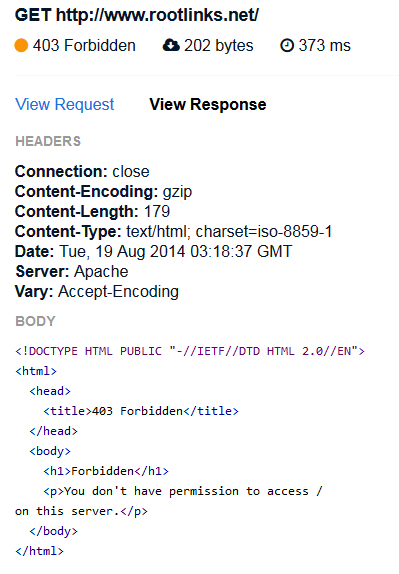The height and width of the screenshot is (574, 399).
Task: Click the 373 ms timing label
Action: tap(324, 46)
